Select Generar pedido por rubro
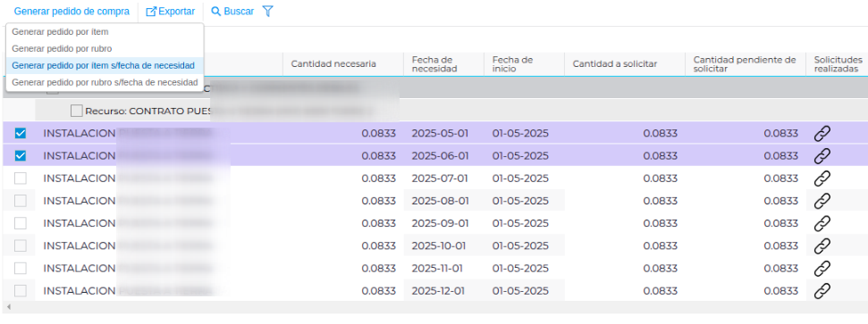The height and width of the screenshot is (324, 868). 105,49
